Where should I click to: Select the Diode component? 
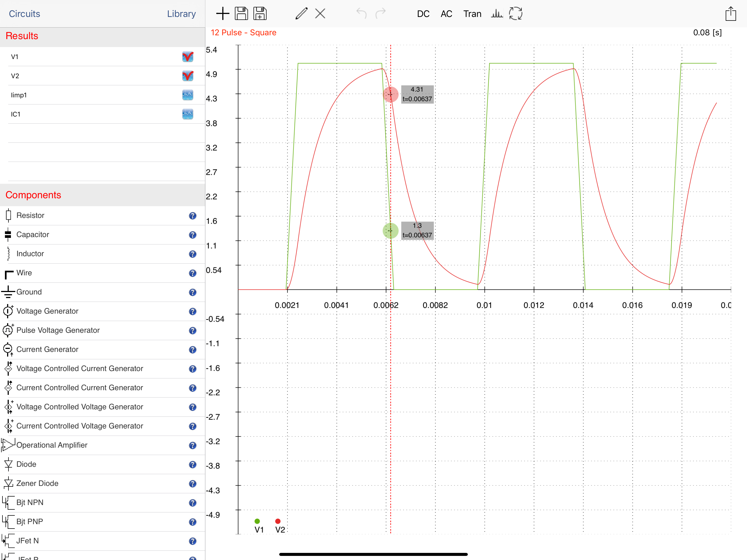pos(102,464)
